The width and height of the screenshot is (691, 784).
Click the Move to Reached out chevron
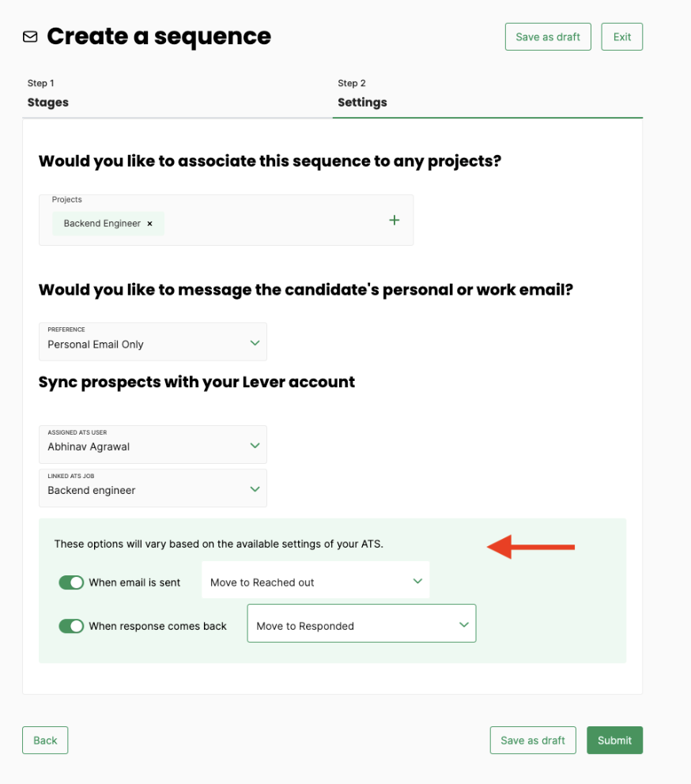point(417,581)
